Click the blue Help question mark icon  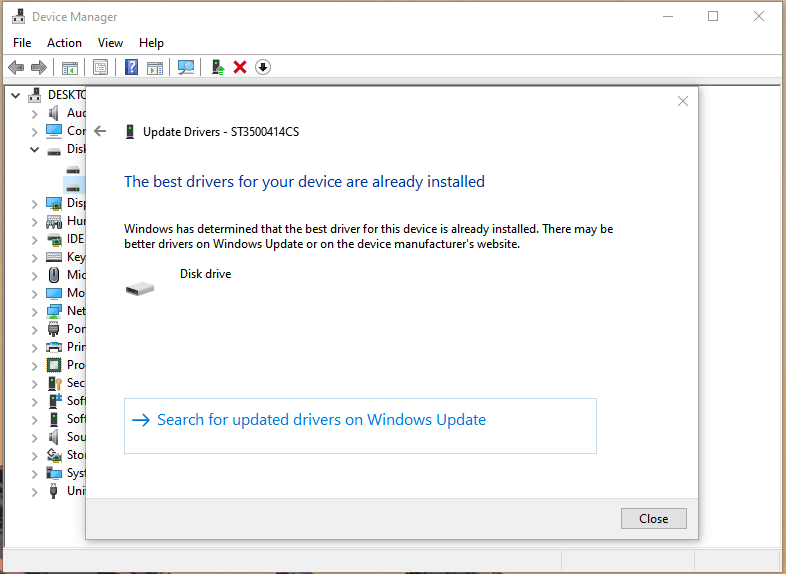point(131,67)
